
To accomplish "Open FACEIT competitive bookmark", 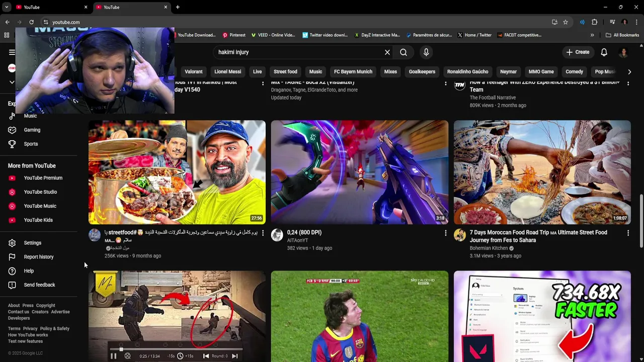I will tap(519, 35).
